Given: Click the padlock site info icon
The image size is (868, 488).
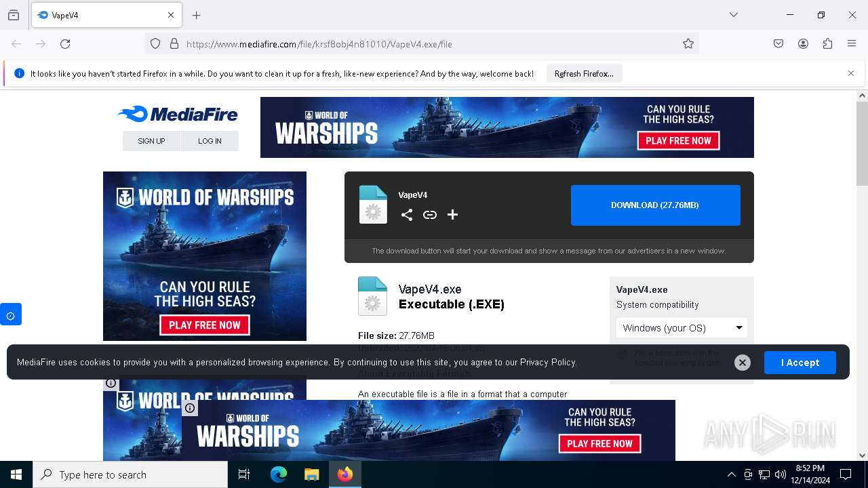Looking at the screenshot, I should 174,44.
